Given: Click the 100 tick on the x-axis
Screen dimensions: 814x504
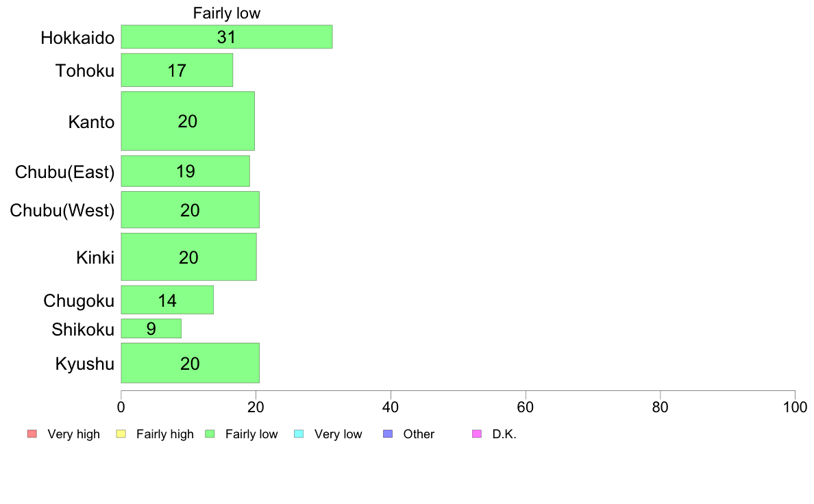Looking at the screenshot, I should tap(795, 407).
